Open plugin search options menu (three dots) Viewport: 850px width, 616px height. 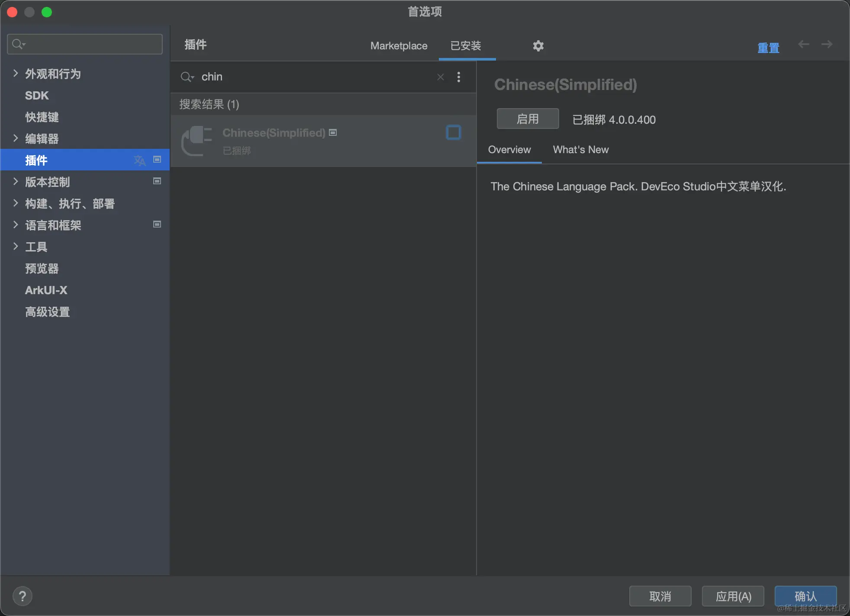click(x=459, y=77)
